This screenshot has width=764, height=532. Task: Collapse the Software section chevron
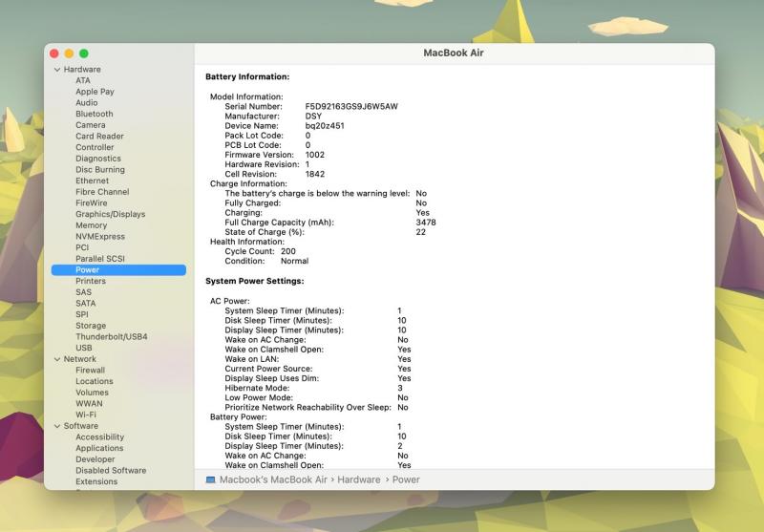pos(57,426)
